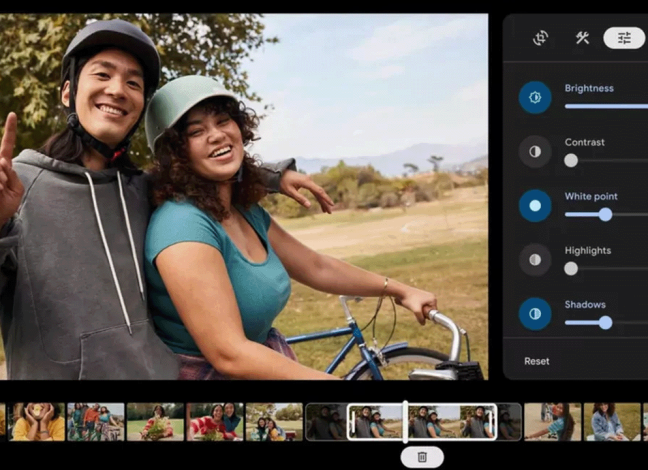Image resolution: width=648 pixels, height=470 pixels.
Task: Click the Shadows label
Action: [x=585, y=305]
